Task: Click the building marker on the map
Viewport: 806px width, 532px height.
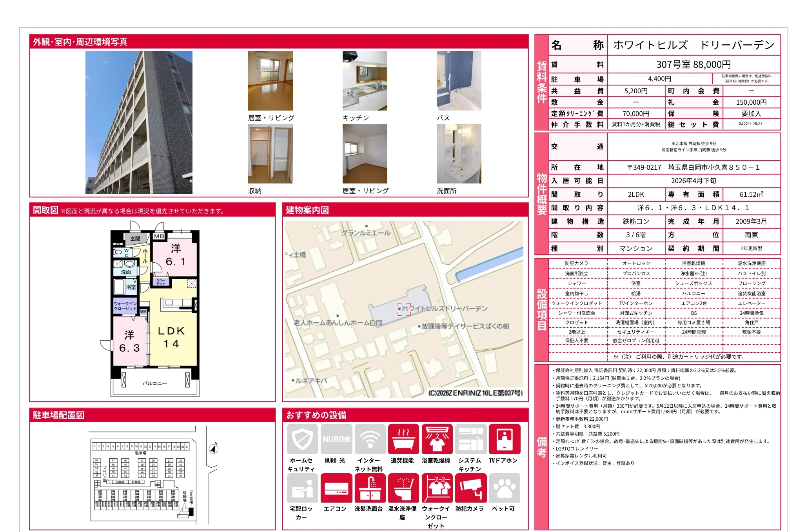Action: tap(404, 309)
